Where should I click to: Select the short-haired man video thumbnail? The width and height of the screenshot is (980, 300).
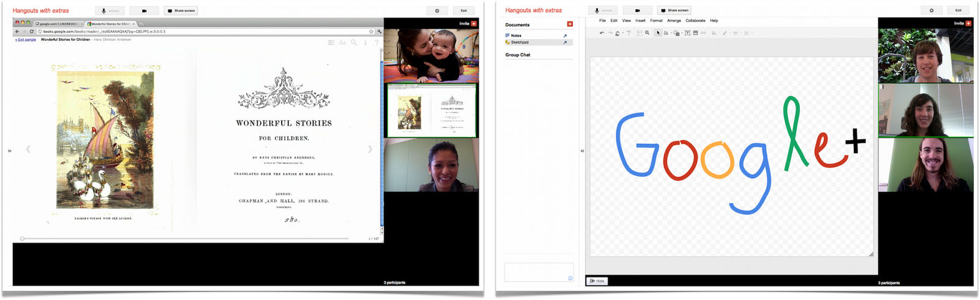925,55
